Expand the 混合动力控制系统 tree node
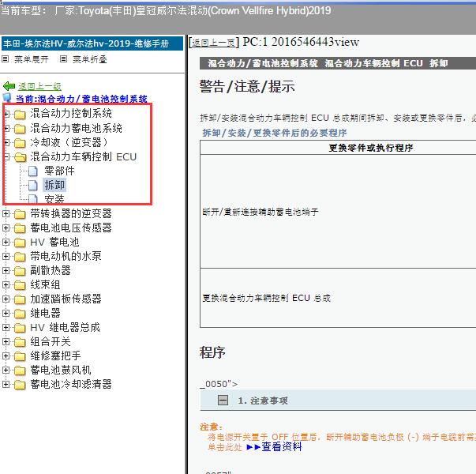Viewport: 476px width, 474px height. [7, 114]
